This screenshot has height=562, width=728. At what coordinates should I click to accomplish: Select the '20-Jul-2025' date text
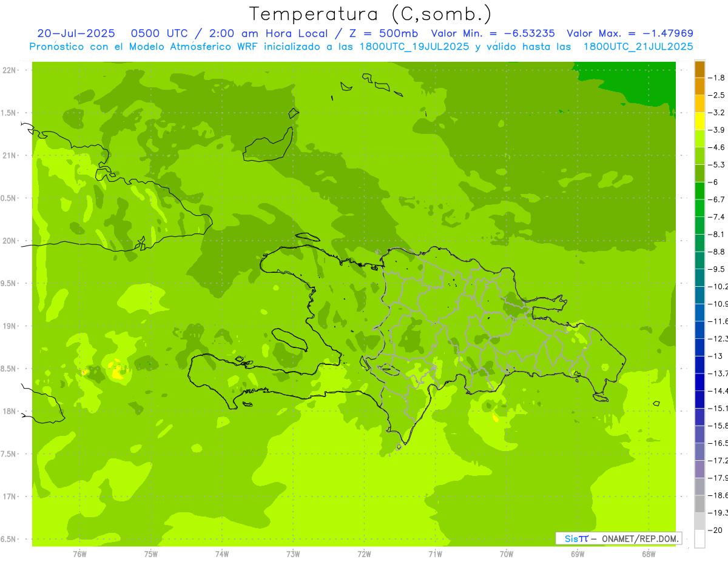76,33
